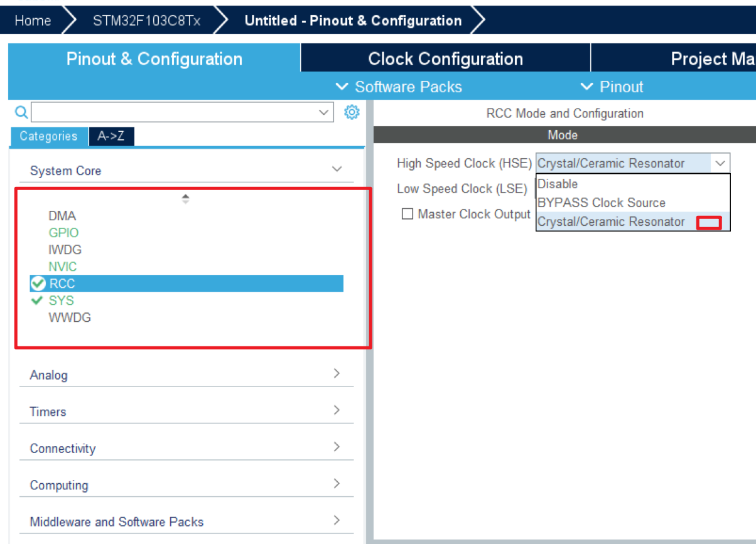Select the Categories tab
The width and height of the screenshot is (756, 544).
tap(48, 136)
